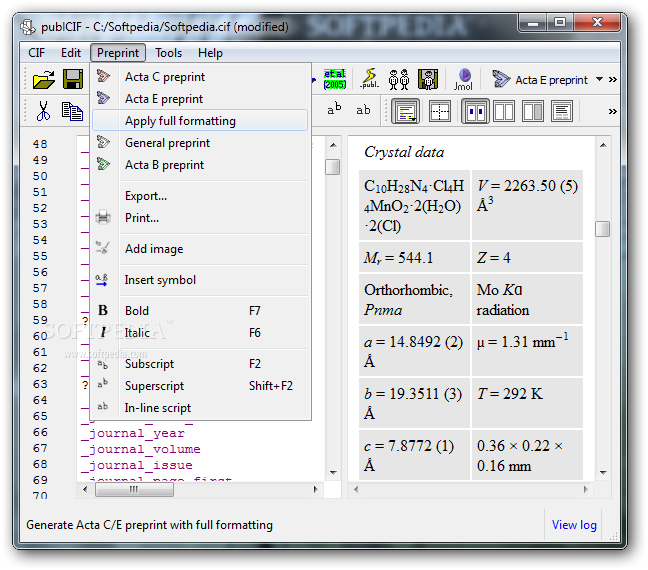
Task: Open the two-people authors icon
Action: 399,79
